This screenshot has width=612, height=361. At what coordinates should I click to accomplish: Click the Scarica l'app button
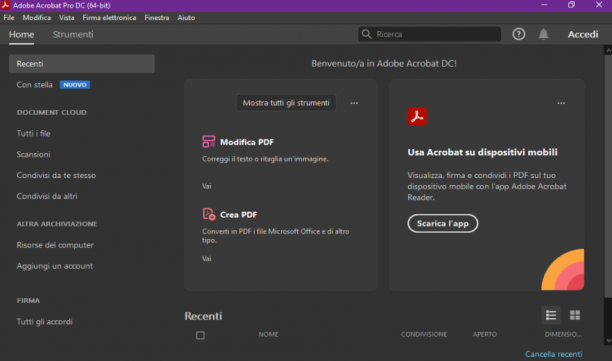tap(443, 223)
